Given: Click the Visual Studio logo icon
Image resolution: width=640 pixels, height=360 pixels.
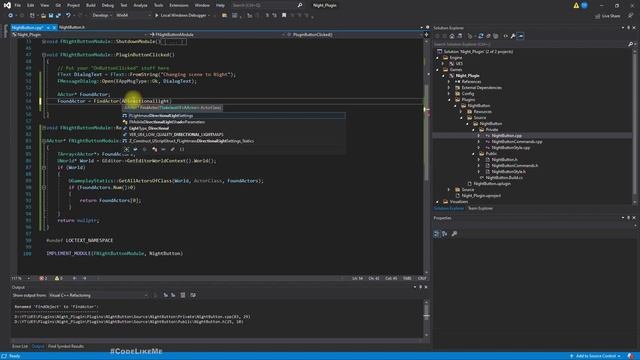Looking at the screenshot, I should [x=7, y=5].
